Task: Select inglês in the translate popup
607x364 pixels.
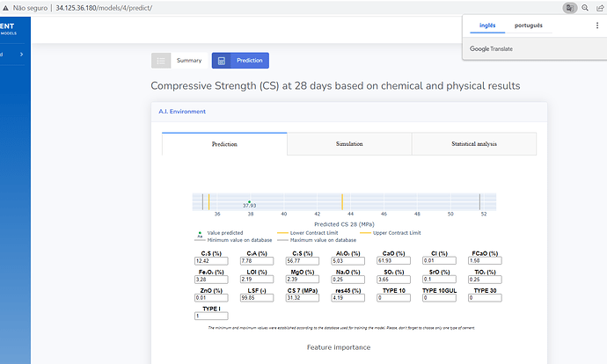Action: click(x=486, y=25)
